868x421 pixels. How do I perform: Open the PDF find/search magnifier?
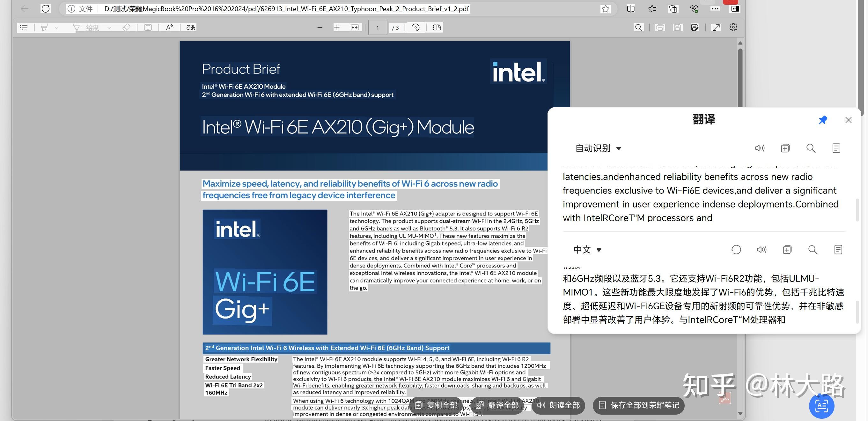point(638,27)
